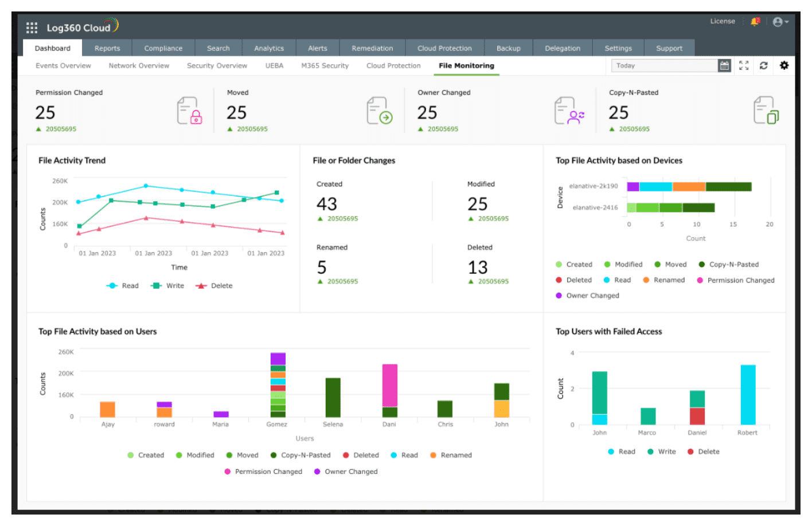The image size is (812, 526).
Task: Open the Network Overview subtab
Action: coord(139,66)
